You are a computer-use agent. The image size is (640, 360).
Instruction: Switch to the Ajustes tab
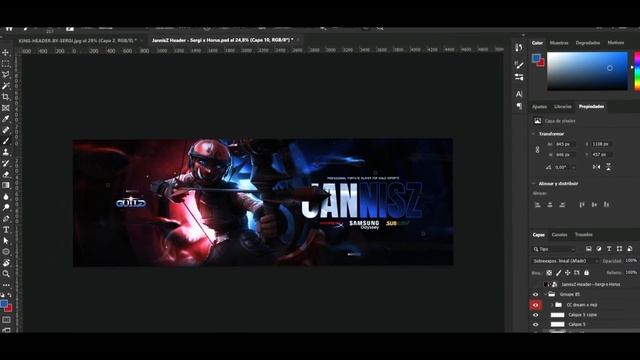tap(539, 107)
